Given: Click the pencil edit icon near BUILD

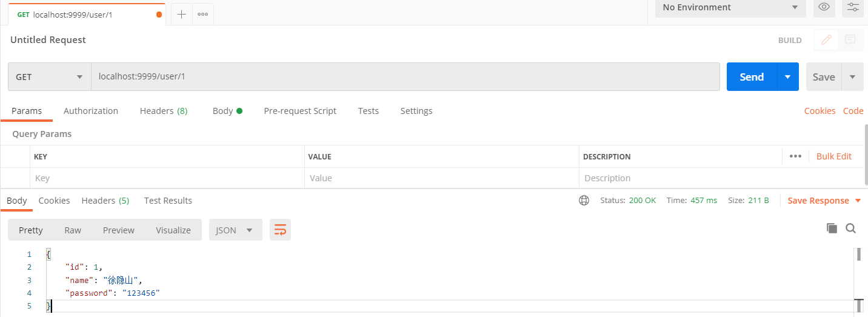Looking at the screenshot, I should 826,40.
